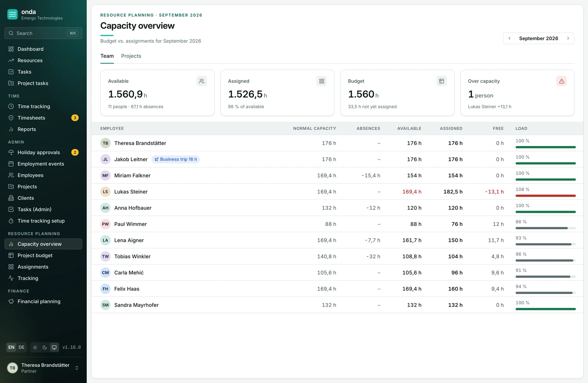This screenshot has width=588, height=383.
Task: Select the Team tab
Action: coord(107,56)
